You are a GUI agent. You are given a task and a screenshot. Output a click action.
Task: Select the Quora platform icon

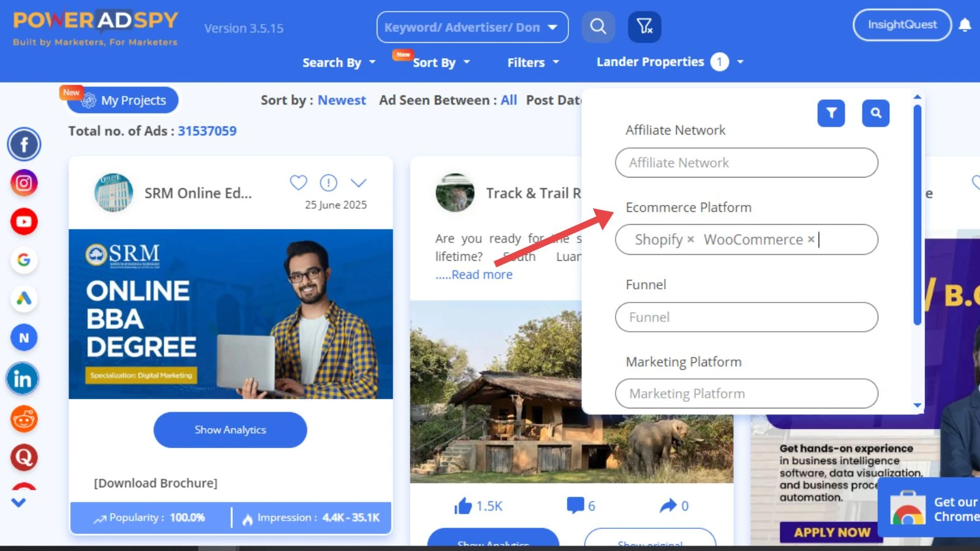[24, 457]
